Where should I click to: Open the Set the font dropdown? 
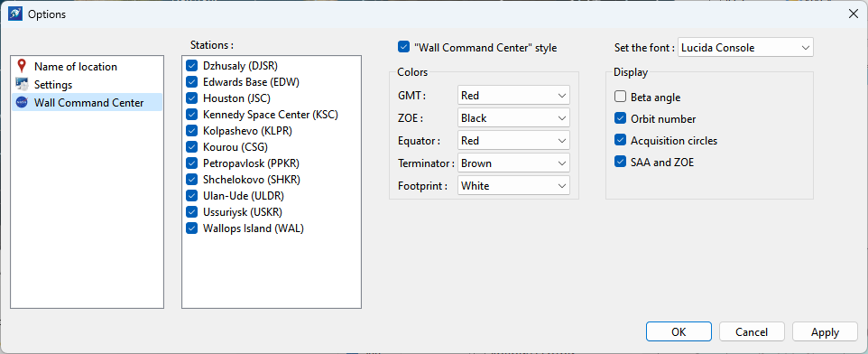[745, 48]
